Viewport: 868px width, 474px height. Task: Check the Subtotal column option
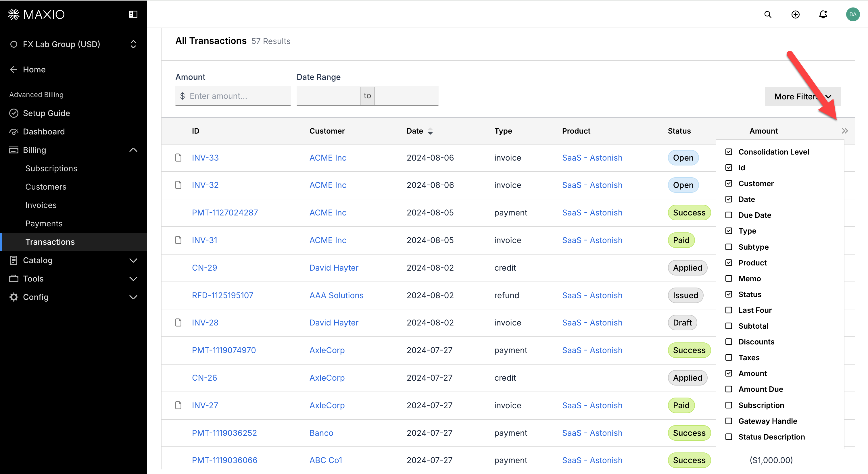click(x=729, y=326)
